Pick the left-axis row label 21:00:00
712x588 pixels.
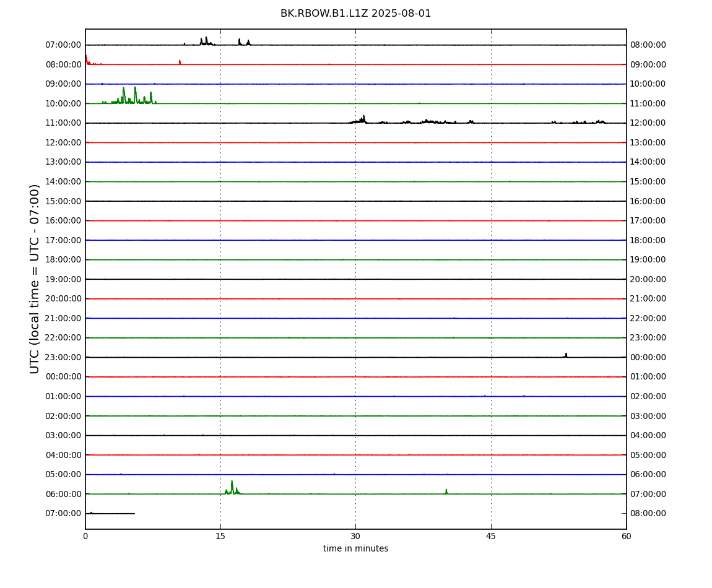coord(64,318)
